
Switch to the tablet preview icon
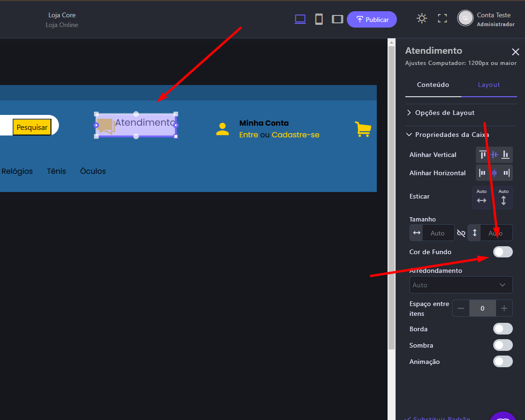pyautogui.click(x=337, y=19)
